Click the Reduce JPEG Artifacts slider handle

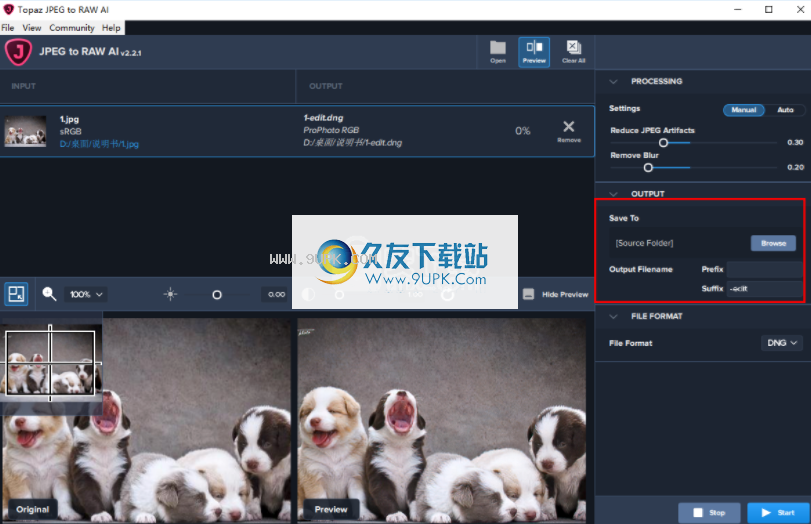tap(663, 143)
